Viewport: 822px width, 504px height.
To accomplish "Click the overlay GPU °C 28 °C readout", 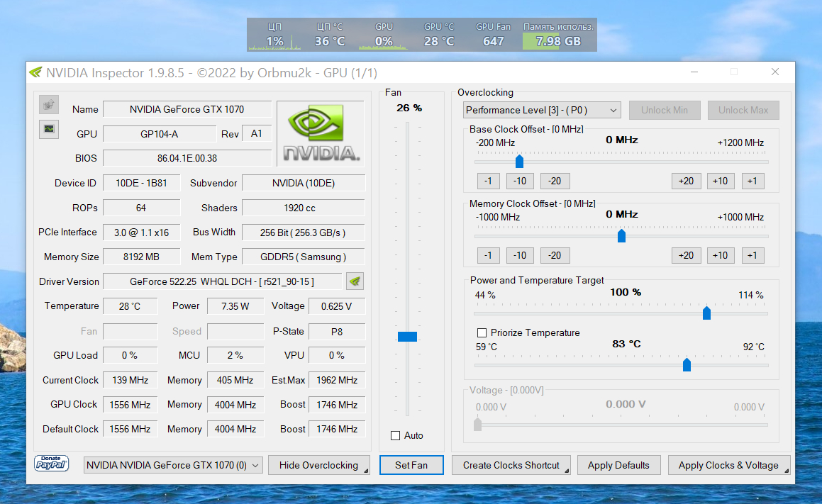I will [x=439, y=41].
